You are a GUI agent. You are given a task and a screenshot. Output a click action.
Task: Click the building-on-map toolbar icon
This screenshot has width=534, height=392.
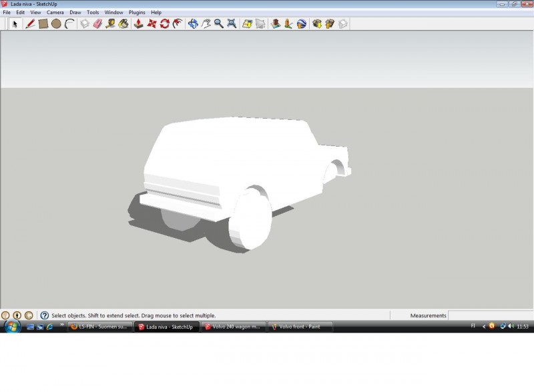click(276, 24)
